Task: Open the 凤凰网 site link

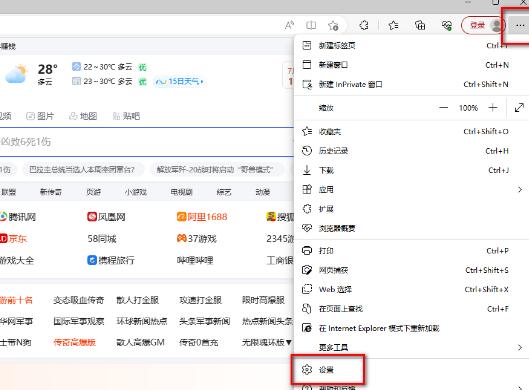Action: click(106, 217)
